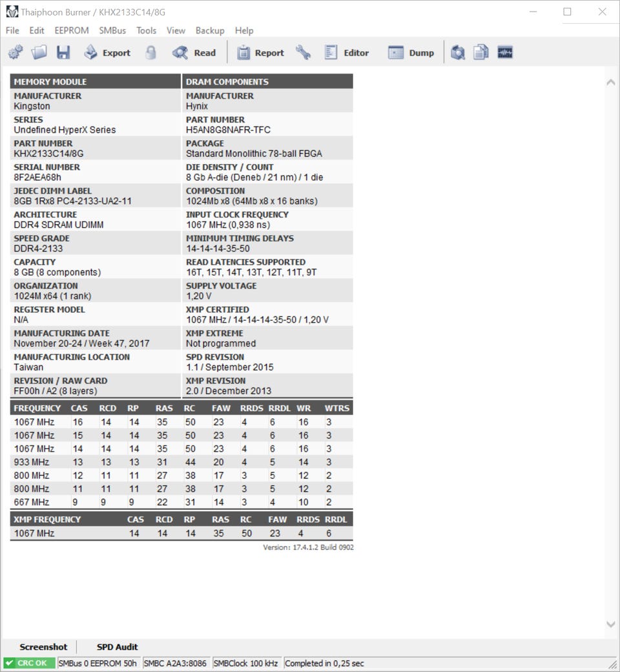Screen dimensions: 620x672
Task: Open the SMBus menu
Action: click(112, 30)
